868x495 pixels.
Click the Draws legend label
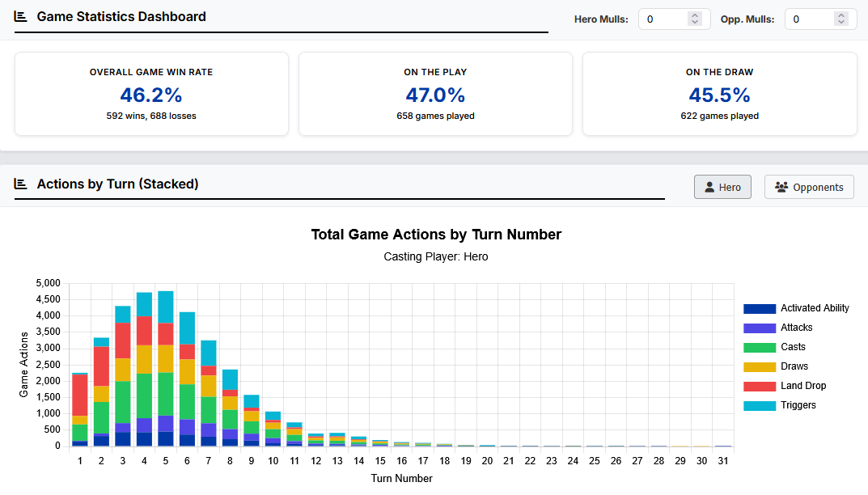coord(794,366)
